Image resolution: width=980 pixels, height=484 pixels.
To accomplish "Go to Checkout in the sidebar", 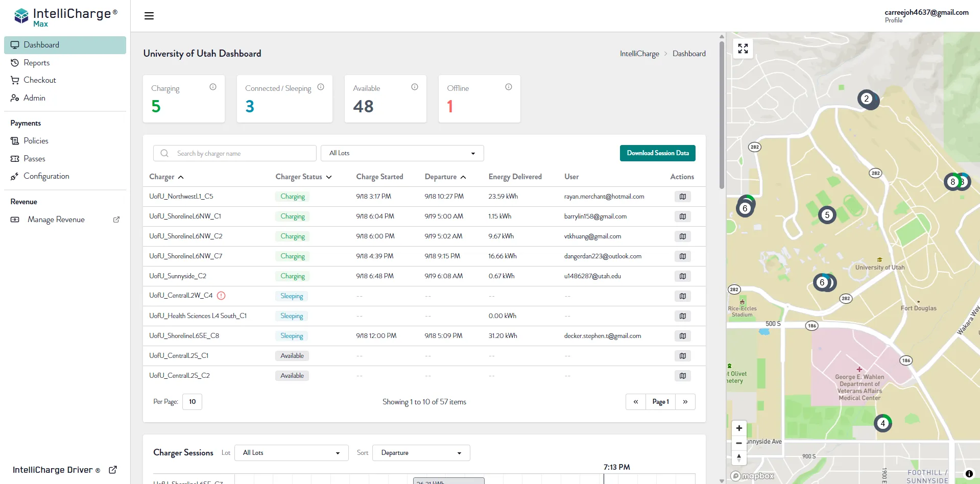I will coord(65,80).
